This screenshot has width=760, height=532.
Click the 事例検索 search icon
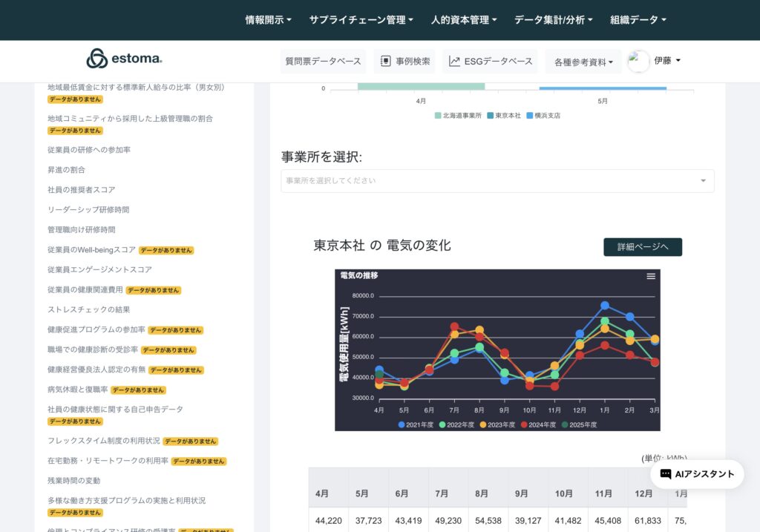click(x=386, y=62)
